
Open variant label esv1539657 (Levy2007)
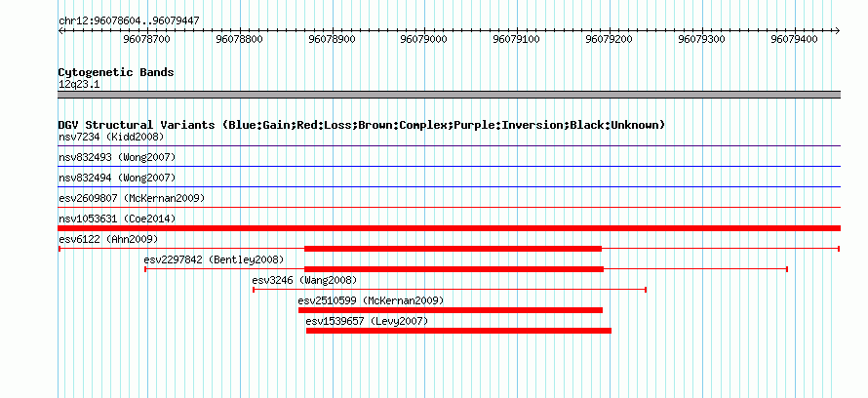[x=367, y=321]
